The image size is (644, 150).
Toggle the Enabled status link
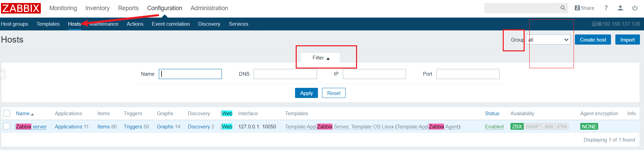point(494,127)
